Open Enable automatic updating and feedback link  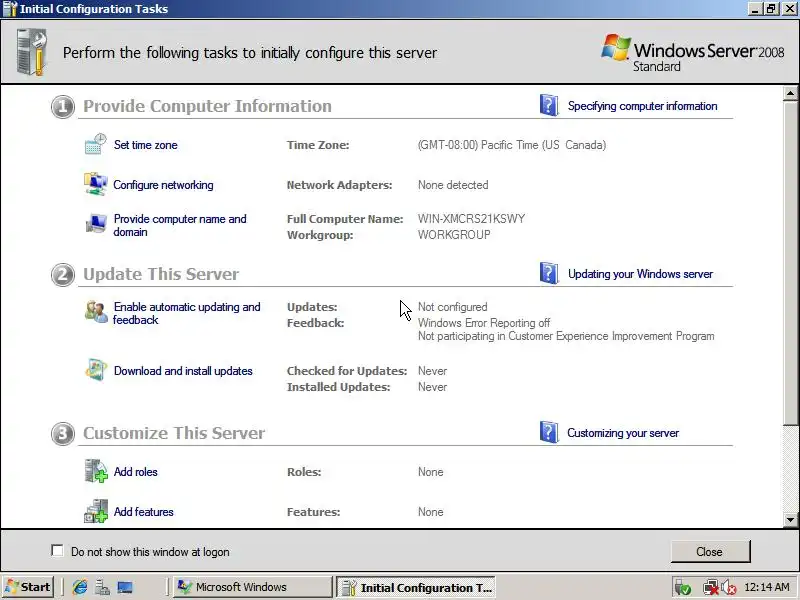[187, 313]
